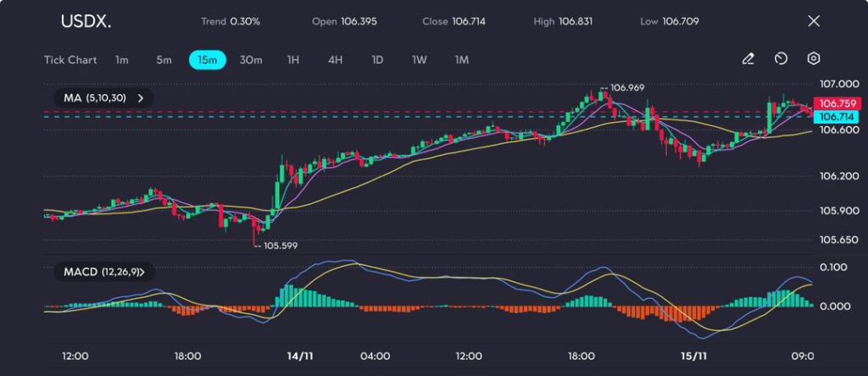
Task: Select the 1m timeframe
Action: pos(122,60)
